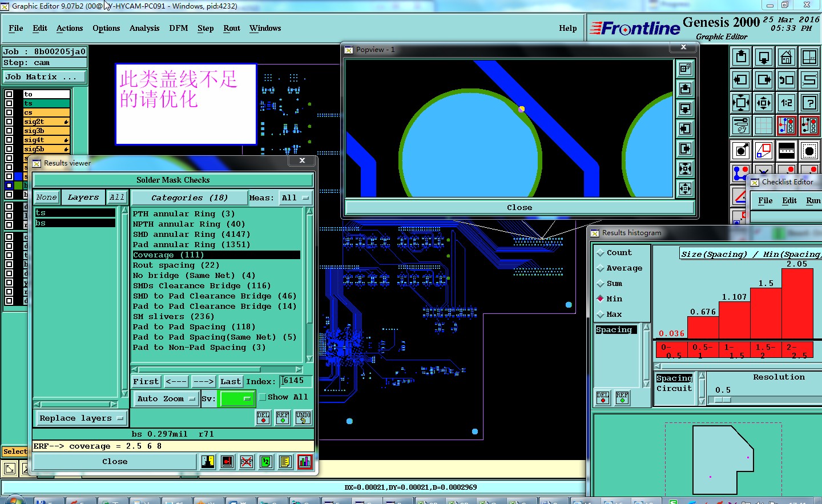The height and width of the screenshot is (504, 822).
Task: Open the Edit menu in Checklist Editor
Action: (x=789, y=200)
